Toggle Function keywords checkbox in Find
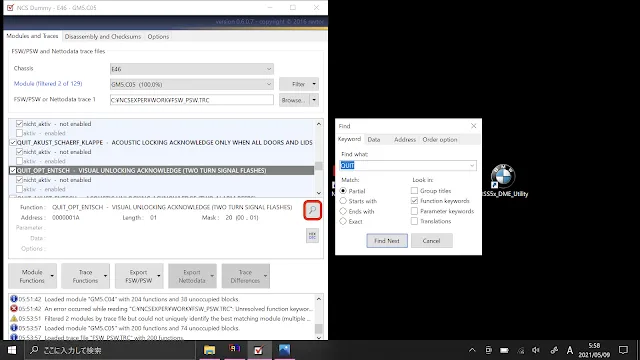Image resolution: width=640 pixels, height=360 pixels. 414,201
